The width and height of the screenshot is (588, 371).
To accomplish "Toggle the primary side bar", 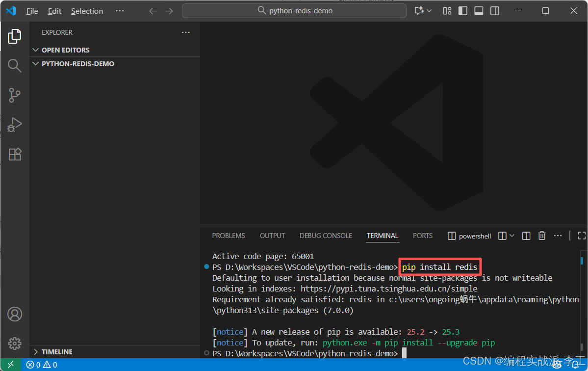I will pyautogui.click(x=463, y=11).
